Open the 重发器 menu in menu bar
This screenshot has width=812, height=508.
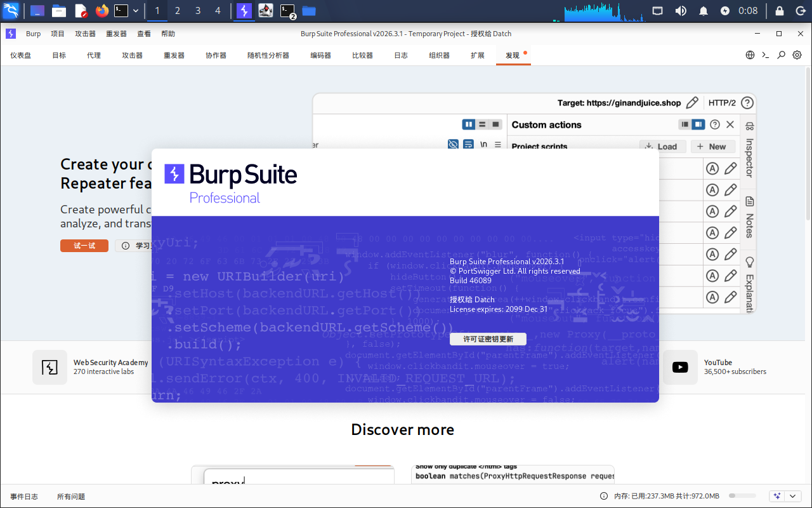click(116, 34)
